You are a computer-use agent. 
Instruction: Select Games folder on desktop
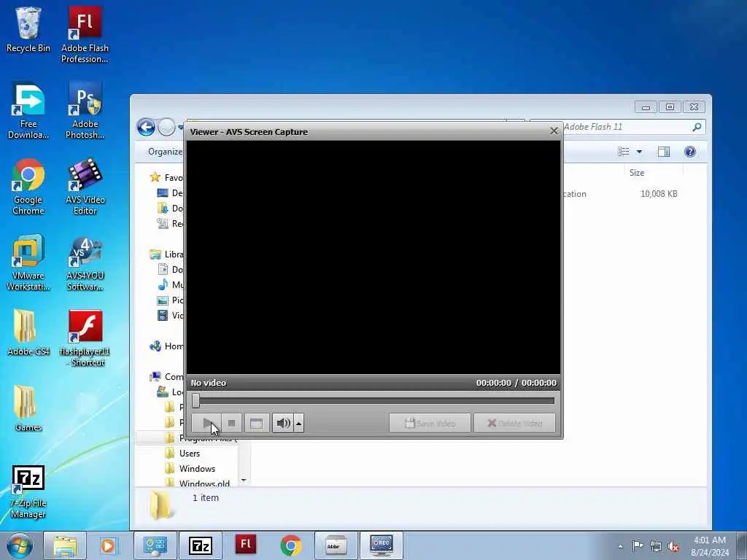(28, 408)
